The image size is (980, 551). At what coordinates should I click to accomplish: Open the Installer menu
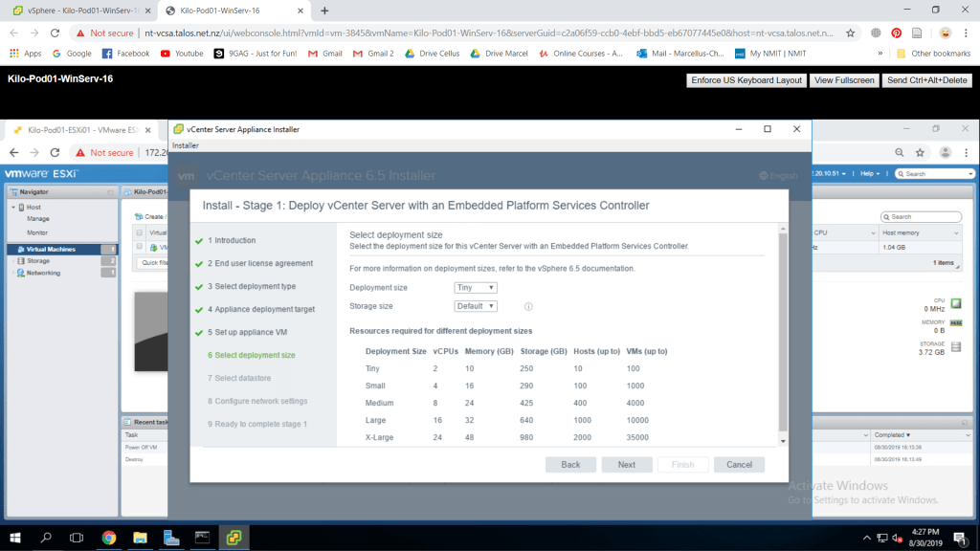186,145
